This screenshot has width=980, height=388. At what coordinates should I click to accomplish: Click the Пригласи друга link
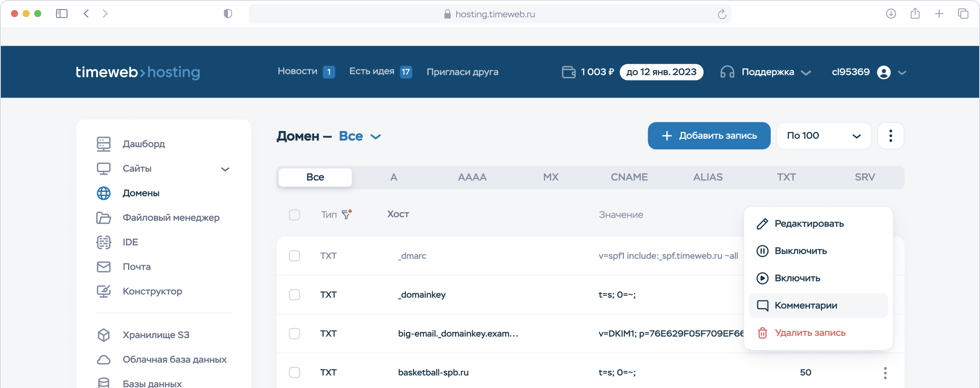coord(463,72)
